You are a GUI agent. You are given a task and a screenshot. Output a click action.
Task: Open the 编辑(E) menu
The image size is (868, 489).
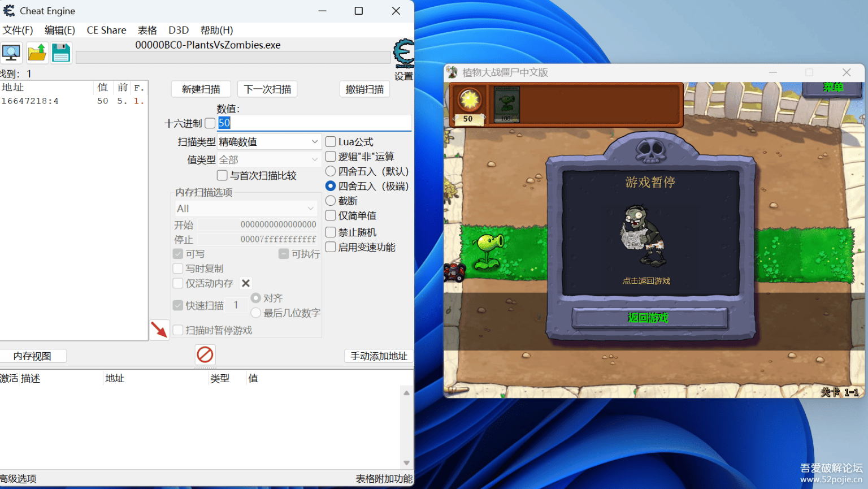click(60, 31)
